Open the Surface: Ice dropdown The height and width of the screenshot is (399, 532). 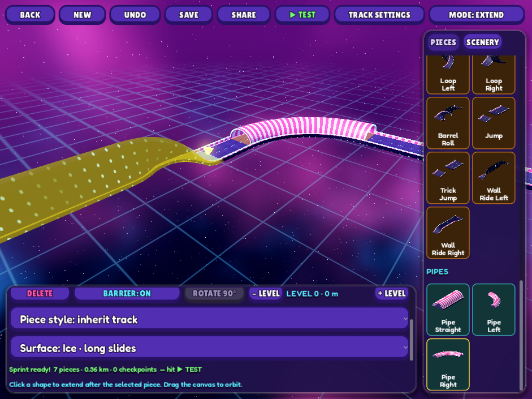(x=209, y=348)
